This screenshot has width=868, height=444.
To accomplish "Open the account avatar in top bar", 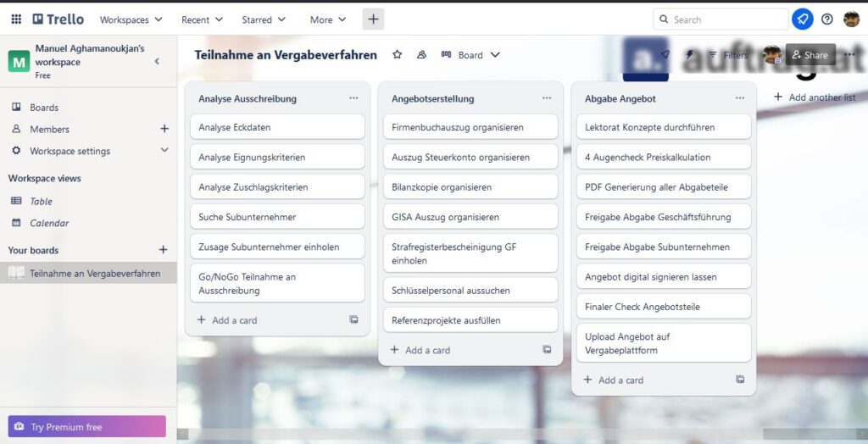I will coord(851,19).
